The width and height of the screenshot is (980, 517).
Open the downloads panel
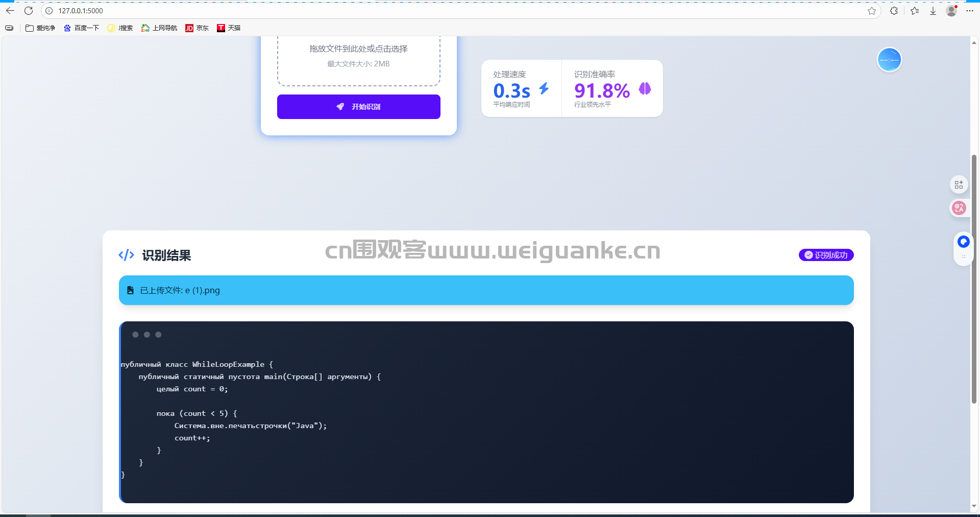[x=933, y=11]
